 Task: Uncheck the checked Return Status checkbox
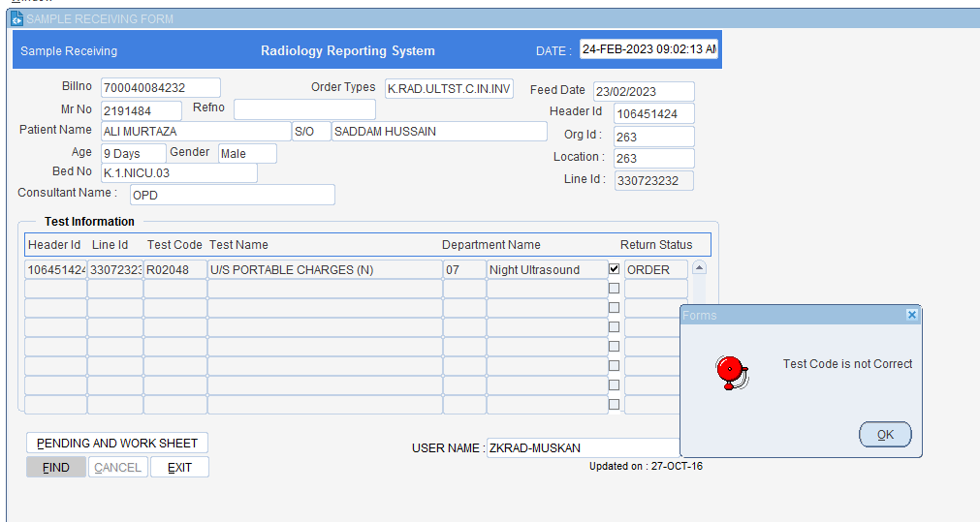tap(614, 269)
